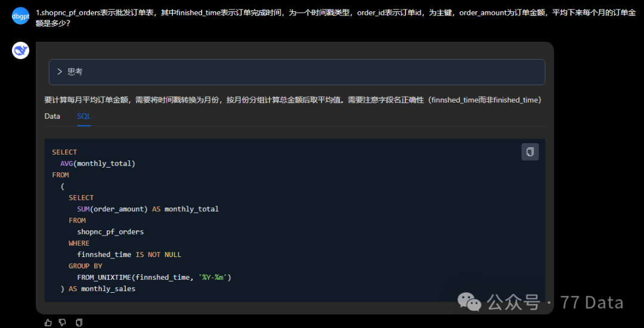
Task: Click the dbgpt user avatar
Action: pyautogui.click(x=20, y=16)
